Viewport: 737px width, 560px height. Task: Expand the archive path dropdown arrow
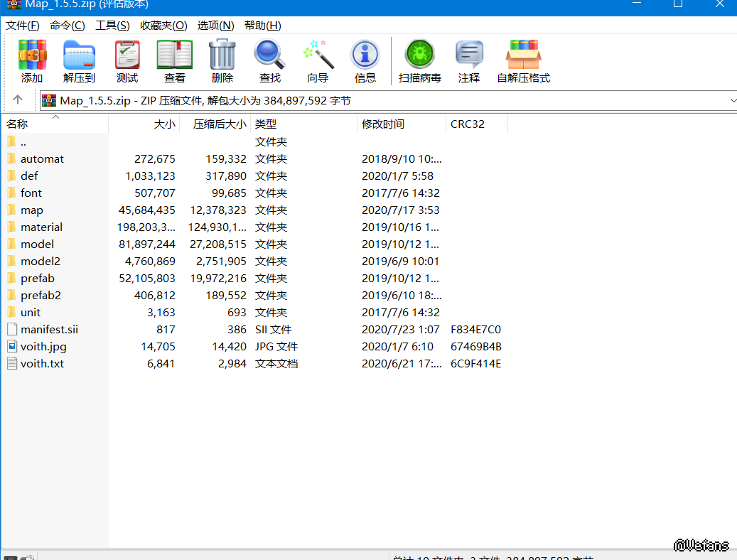click(732, 100)
